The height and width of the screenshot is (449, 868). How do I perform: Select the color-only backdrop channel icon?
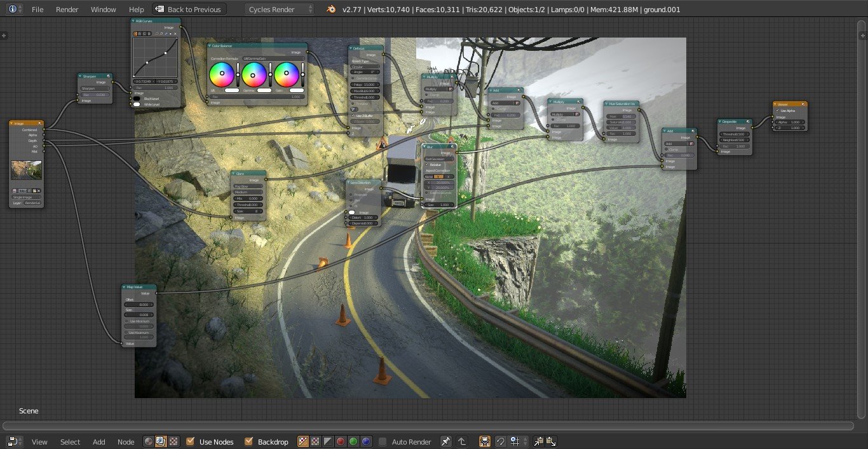316,441
